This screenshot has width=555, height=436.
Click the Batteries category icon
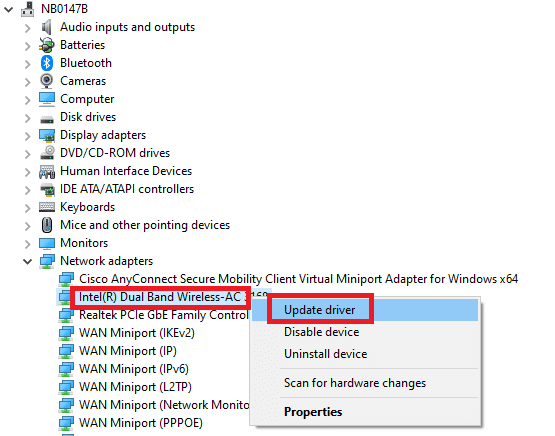click(x=47, y=45)
